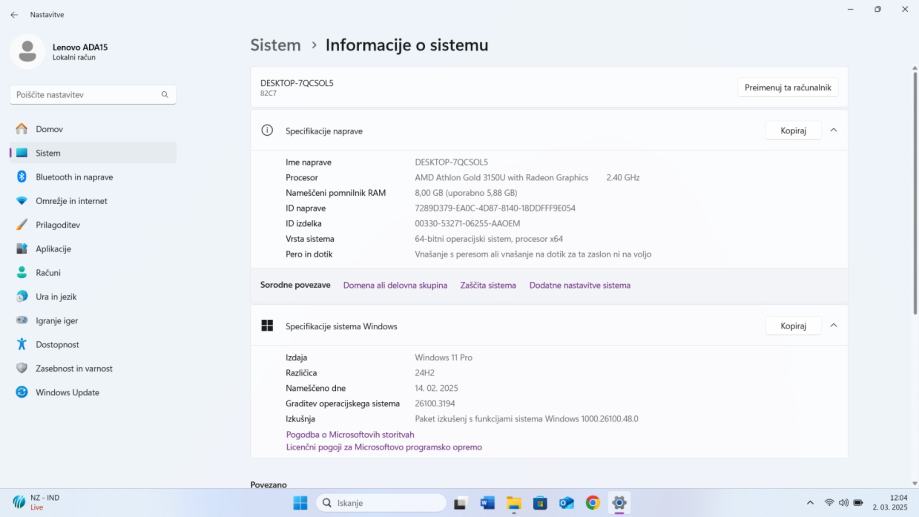This screenshot has height=517, width=919.
Task: Copy Windows specifications with Kopiraj
Action: coord(793,326)
